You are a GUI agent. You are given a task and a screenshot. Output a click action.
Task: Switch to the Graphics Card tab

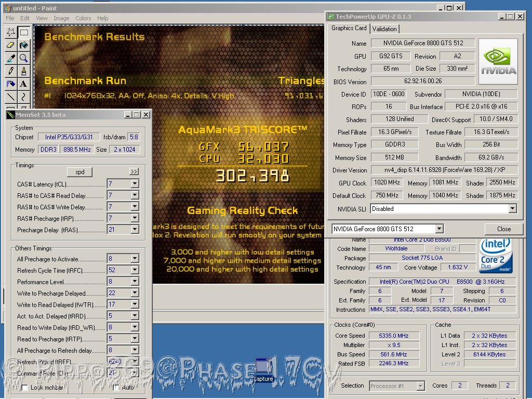(349, 28)
